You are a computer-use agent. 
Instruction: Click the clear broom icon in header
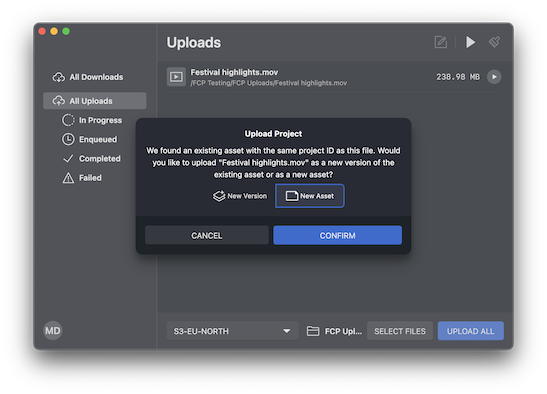point(494,42)
